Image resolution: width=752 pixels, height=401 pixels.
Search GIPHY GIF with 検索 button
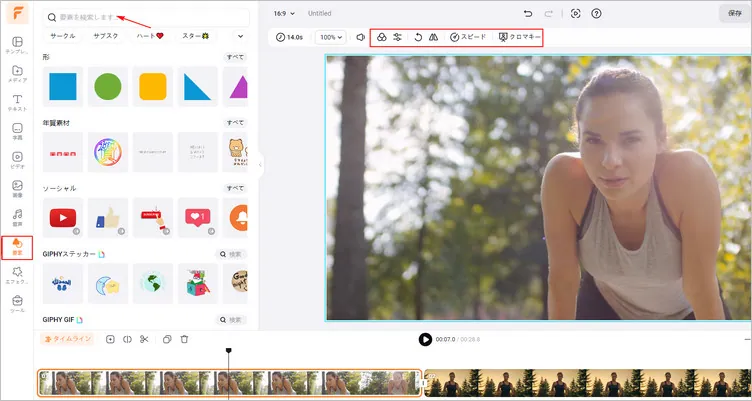pos(231,319)
